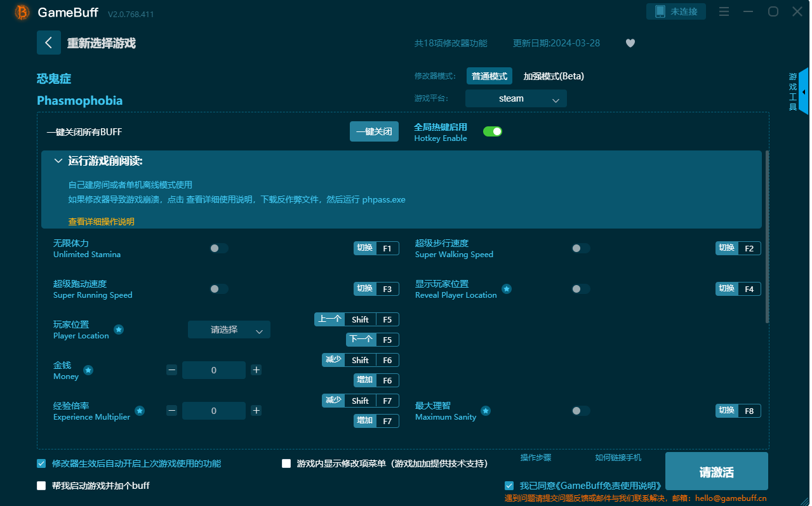Select 普通模式 trainer mode
Screen dimensions: 812x506
click(x=489, y=76)
